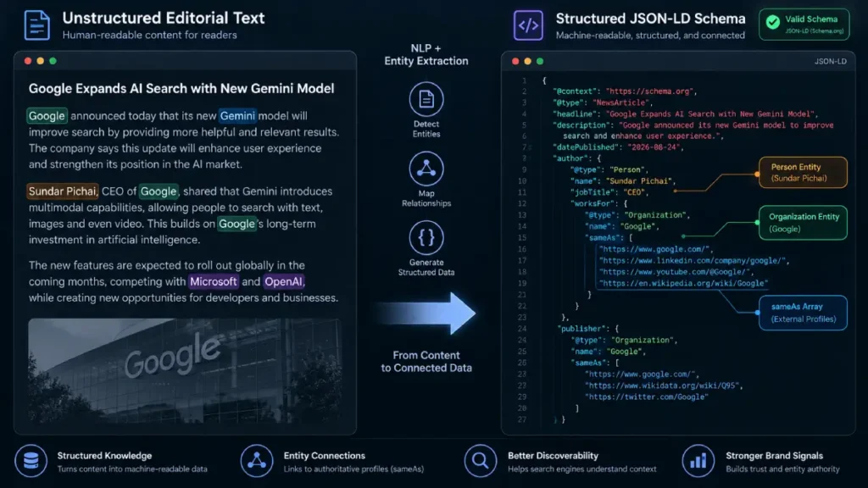Select the Detect Entities document icon
The height and width of the screenshot is (488, 868).
pyautogui.click(x=426, y=99)
